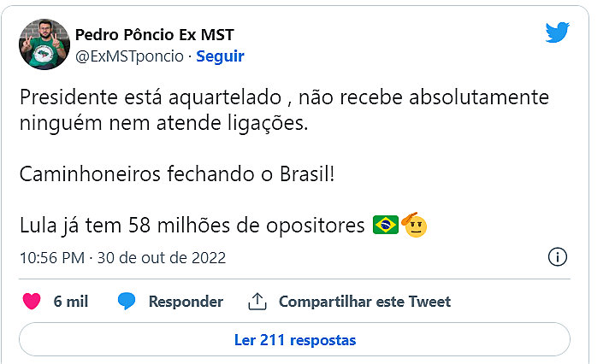The height and width of the screenshot is (364, 615).
Task: Click the Responder label
Action: click(x=186, y=302)
